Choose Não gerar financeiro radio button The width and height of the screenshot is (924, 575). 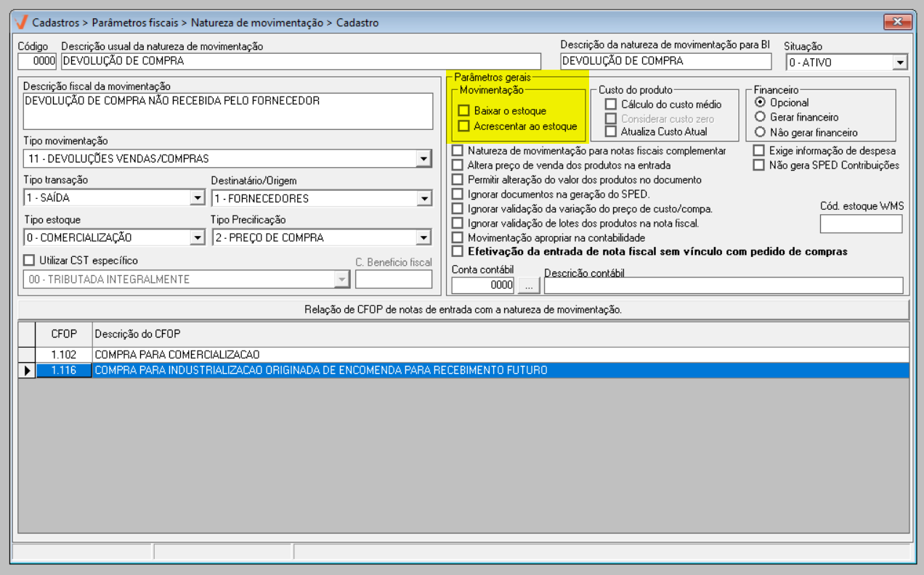pyautogui.click(x=761, y=132)
